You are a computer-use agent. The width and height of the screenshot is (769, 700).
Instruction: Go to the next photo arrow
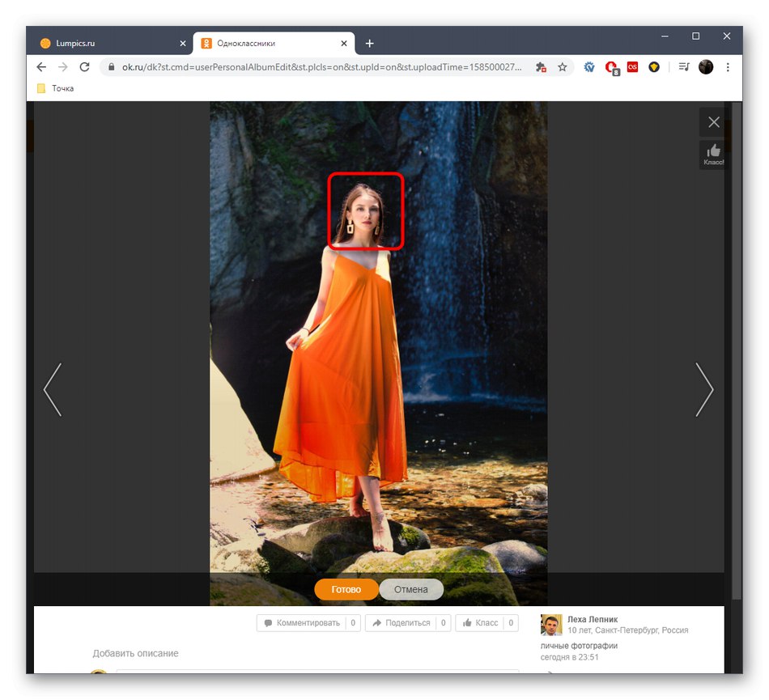pos(704,389)
